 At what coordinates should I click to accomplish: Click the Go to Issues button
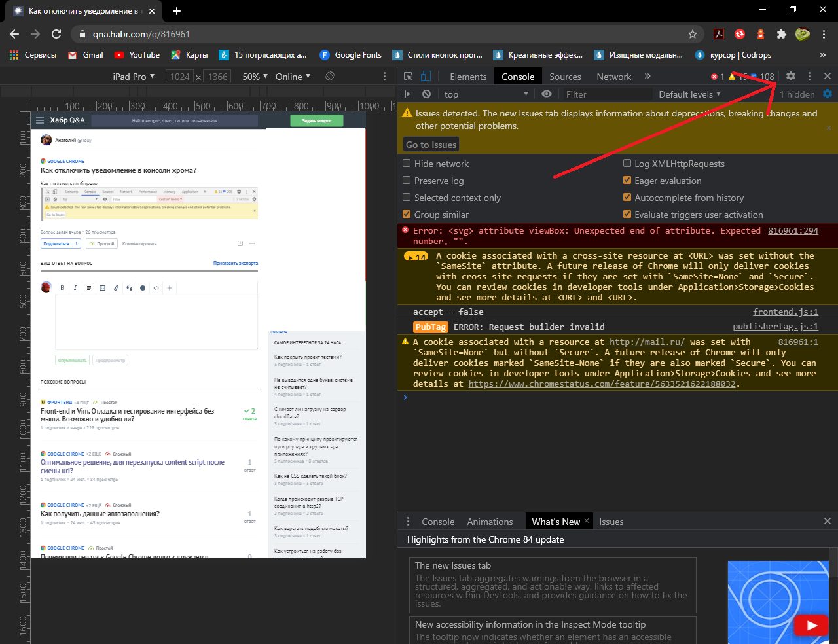click(431, 145)
